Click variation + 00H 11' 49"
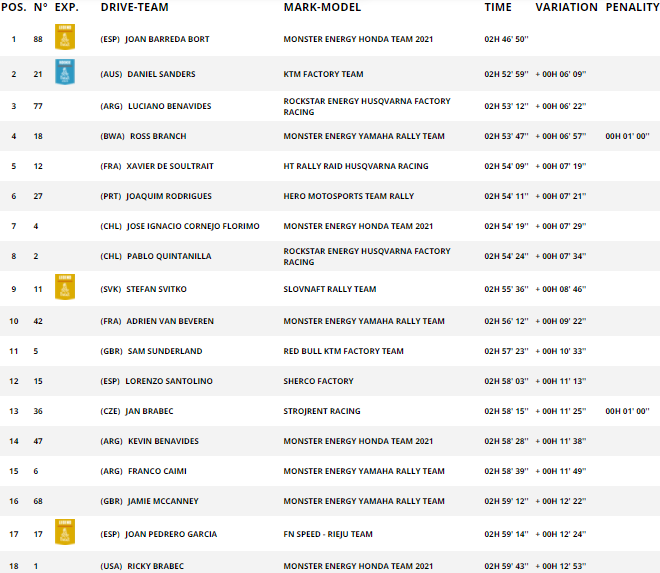660x573 pixels. [561, 471]
